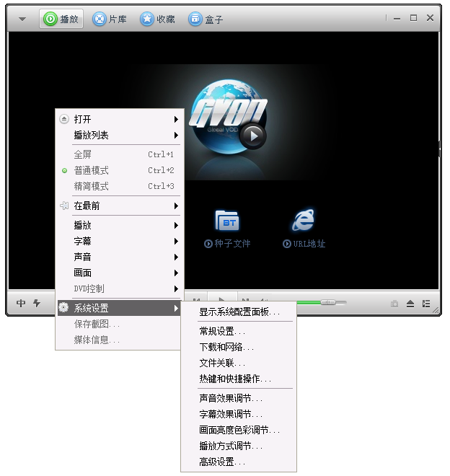Click the large play button on the QVOD globe logo
The height and width of the screenshot is (476, 450).
point(253,136)
